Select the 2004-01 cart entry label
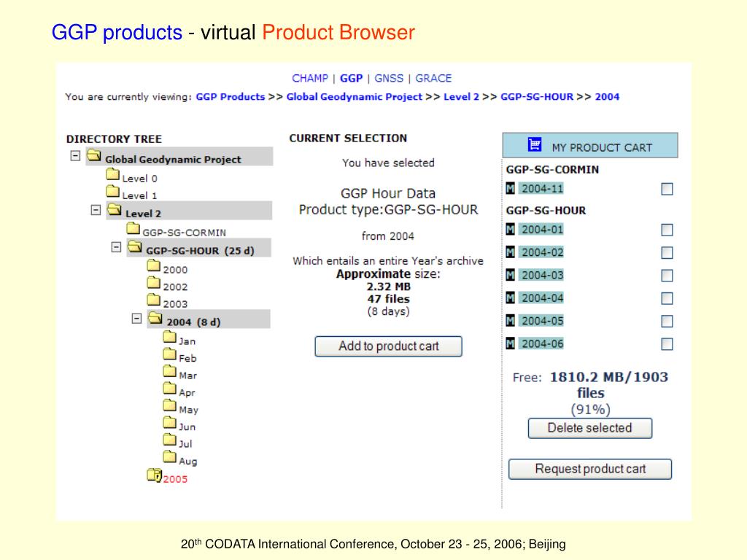 [x=542, y=230]
